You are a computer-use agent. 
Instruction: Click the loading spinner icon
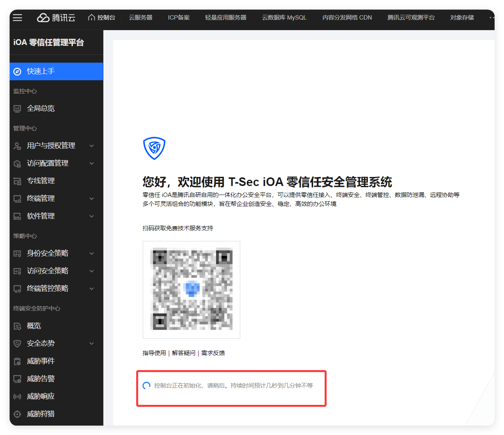pyautogui.click(x=146, y=386)
